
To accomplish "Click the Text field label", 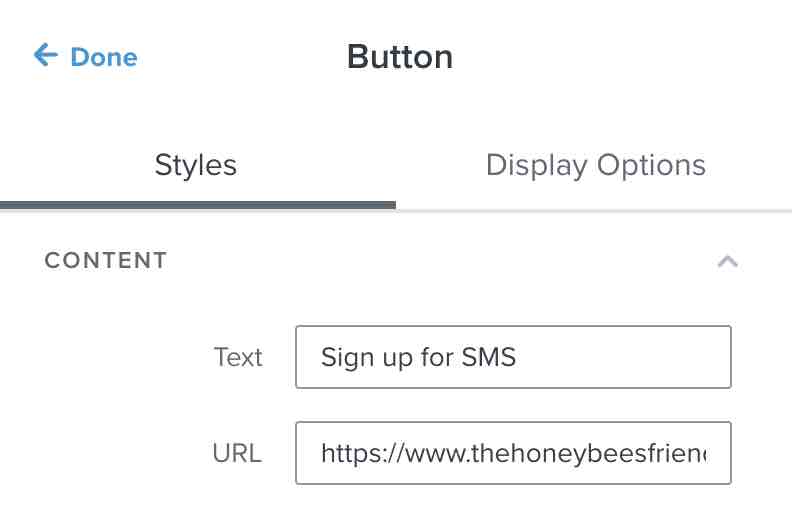I will [238, 357].
